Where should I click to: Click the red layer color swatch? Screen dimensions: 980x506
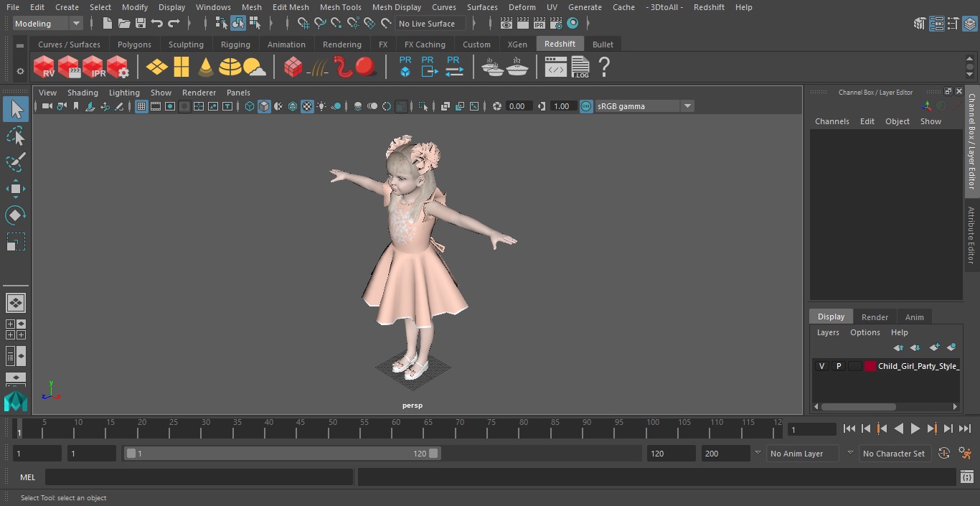[x=870, y=366]
